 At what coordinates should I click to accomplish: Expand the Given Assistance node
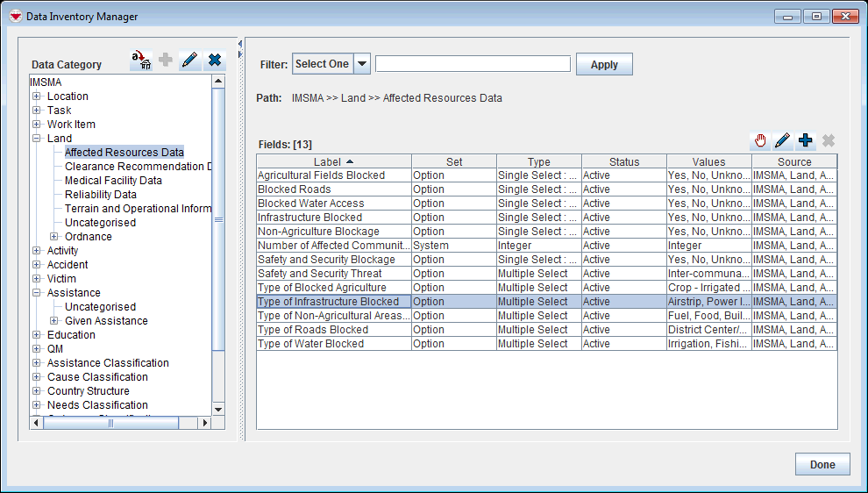tap(54, 321)
